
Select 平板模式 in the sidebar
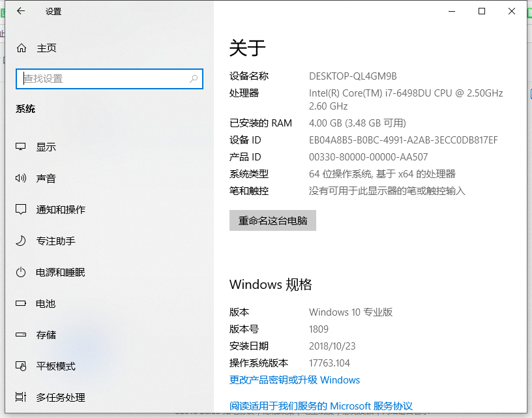(x=56, y=366)
